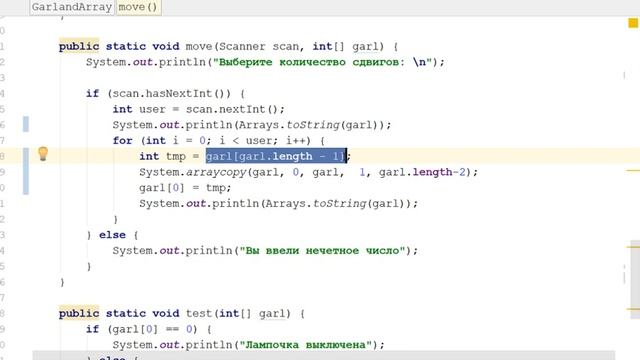Click the 'public' keyword of the move method
The width and height of the screenshot is (640, 360).
79,47
